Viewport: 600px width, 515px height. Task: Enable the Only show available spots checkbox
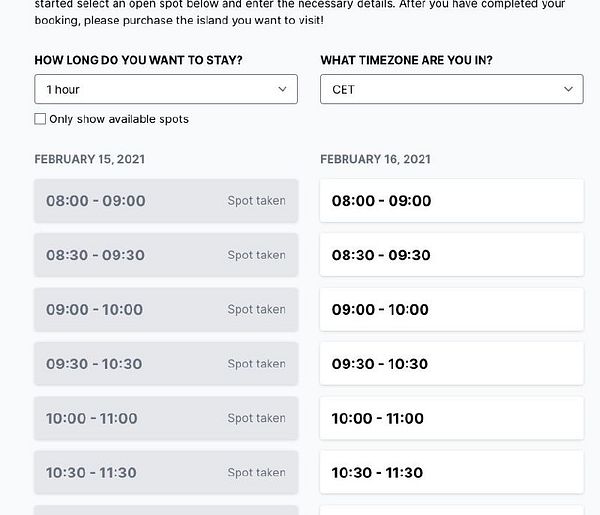40,119
